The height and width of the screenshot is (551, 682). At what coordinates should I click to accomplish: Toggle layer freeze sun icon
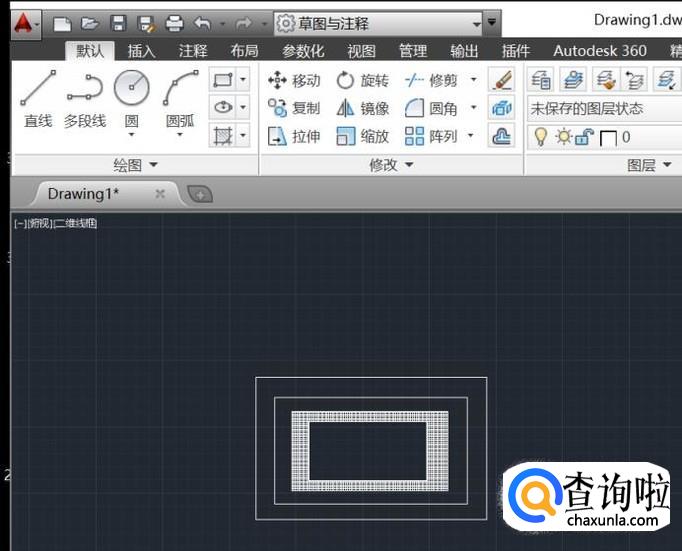coord(563,137)
